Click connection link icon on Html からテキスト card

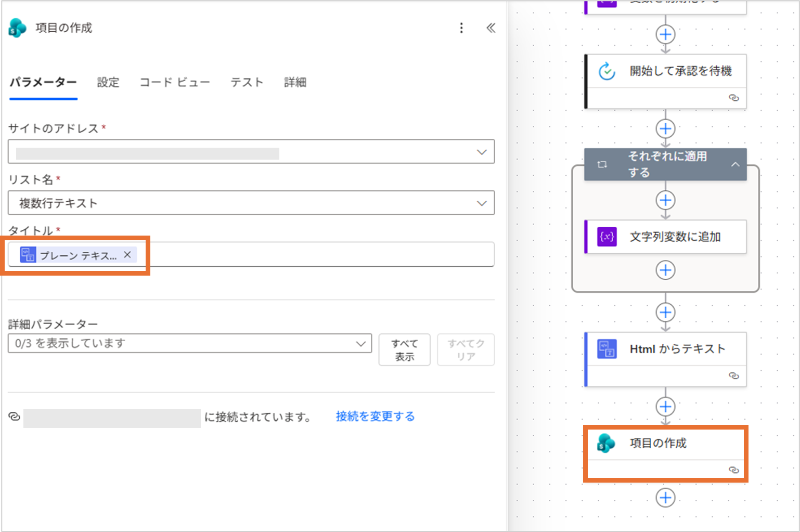click(x=733, y=375)
